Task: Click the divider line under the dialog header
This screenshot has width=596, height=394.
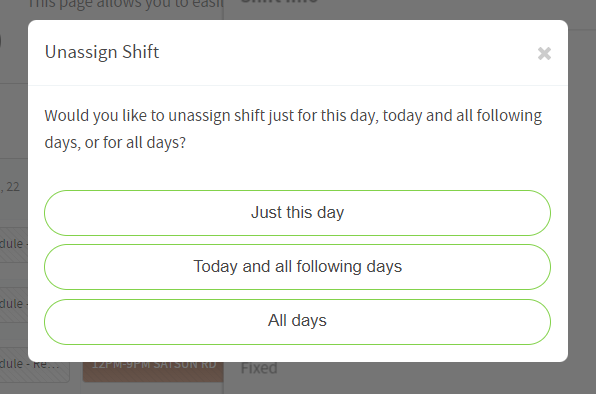Action: coord(298,85)
